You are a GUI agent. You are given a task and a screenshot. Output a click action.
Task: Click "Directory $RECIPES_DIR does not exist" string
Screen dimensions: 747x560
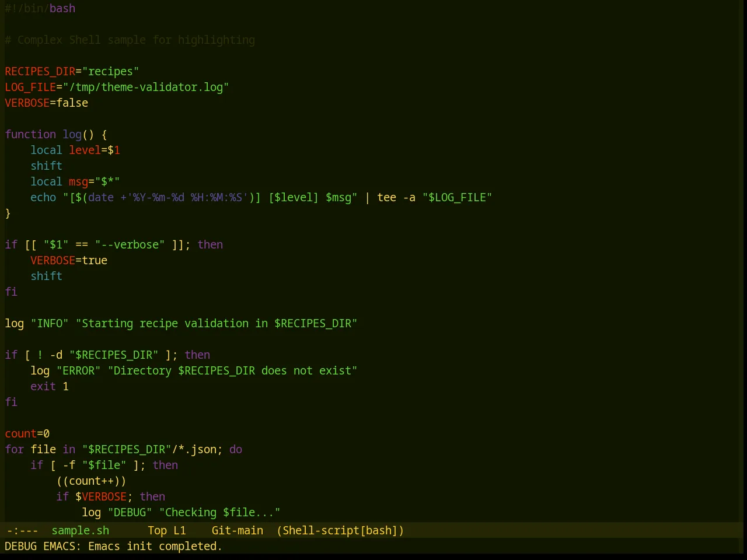[x=232, y=370]
